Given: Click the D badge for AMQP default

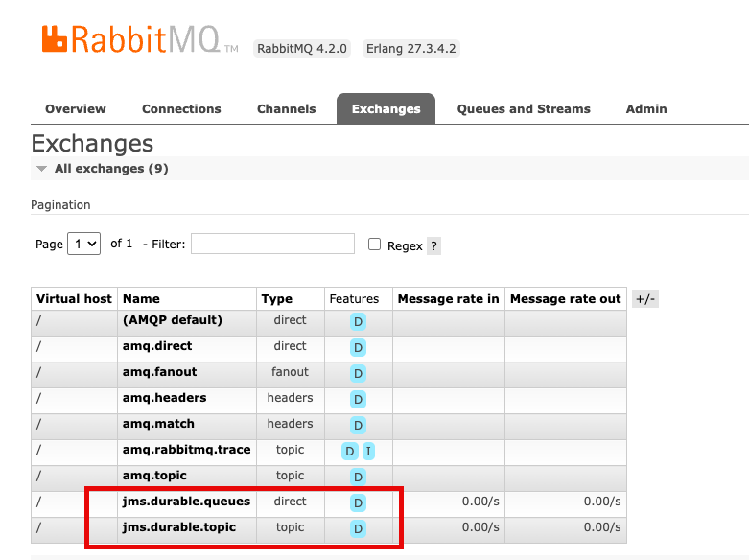Looking at the screenshot, I should pos(359,322).
